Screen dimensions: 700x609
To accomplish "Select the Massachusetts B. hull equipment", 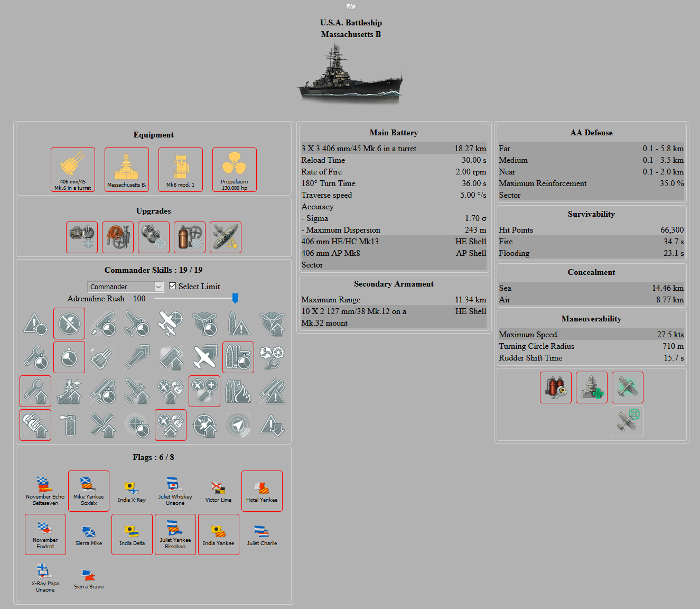I will 127,170.
